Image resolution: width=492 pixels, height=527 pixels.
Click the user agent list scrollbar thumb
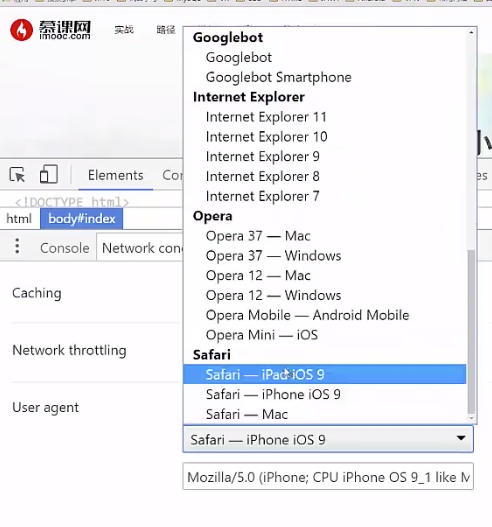(x=471, y=332)
